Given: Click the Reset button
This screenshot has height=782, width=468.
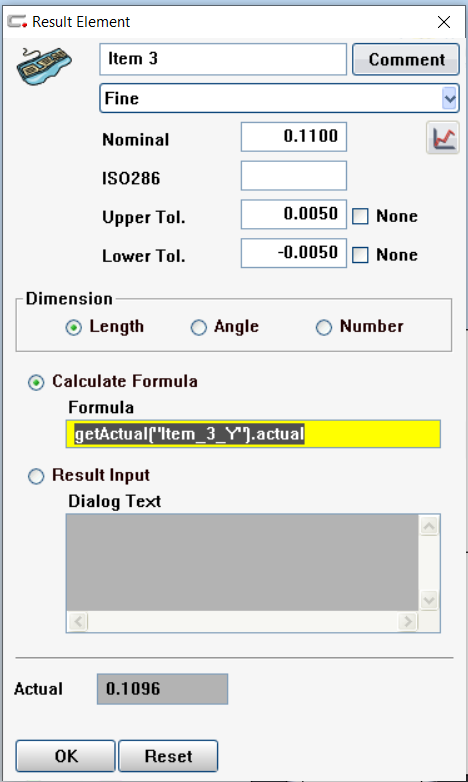Looking at the screenshot, I should [168, 756].
